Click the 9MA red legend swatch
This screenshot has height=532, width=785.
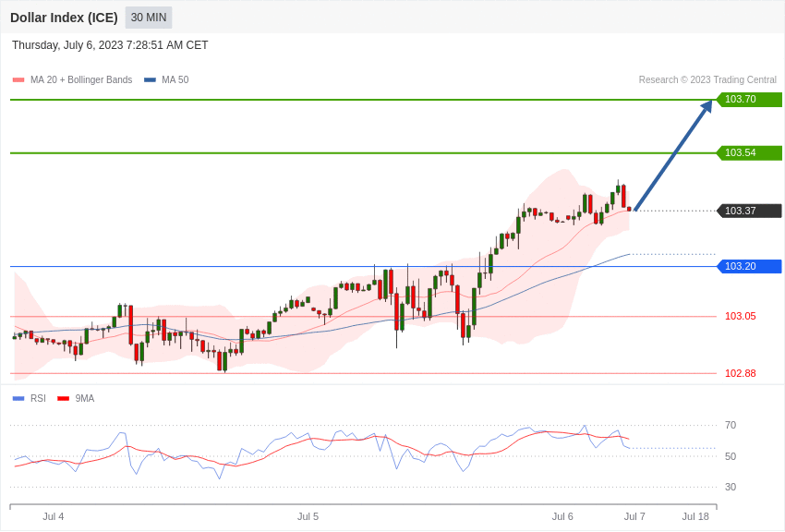(x=63, y=398)
